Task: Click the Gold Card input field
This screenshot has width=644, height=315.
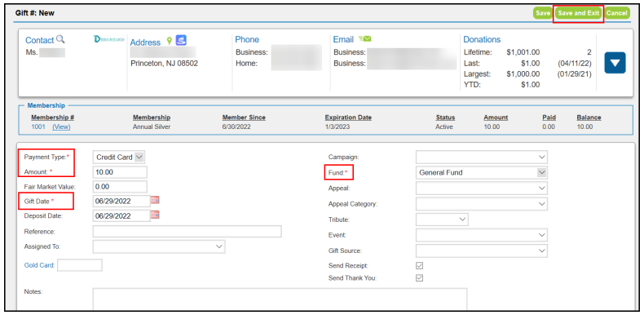Action: pyautogui.click(x=80, y=265)
